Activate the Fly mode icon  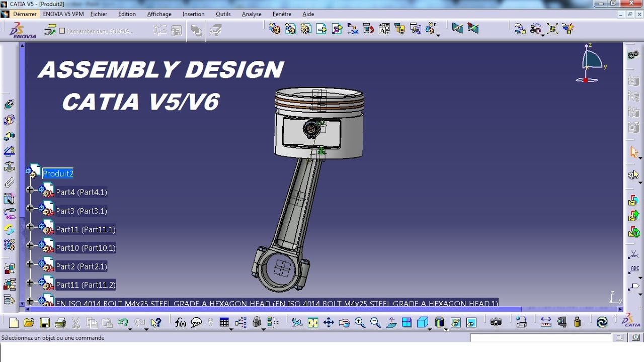click(x=297, y=323)
